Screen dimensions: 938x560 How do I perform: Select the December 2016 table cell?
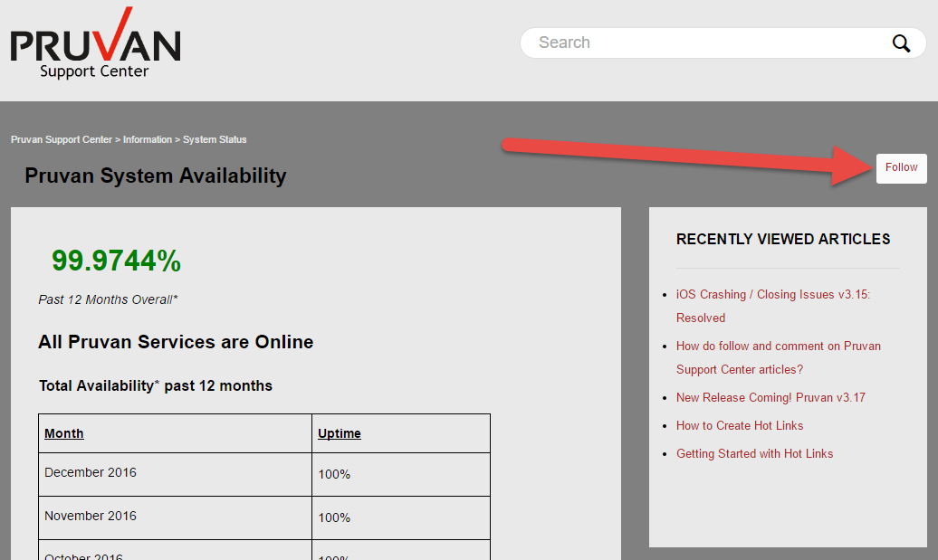click(91, 473)
